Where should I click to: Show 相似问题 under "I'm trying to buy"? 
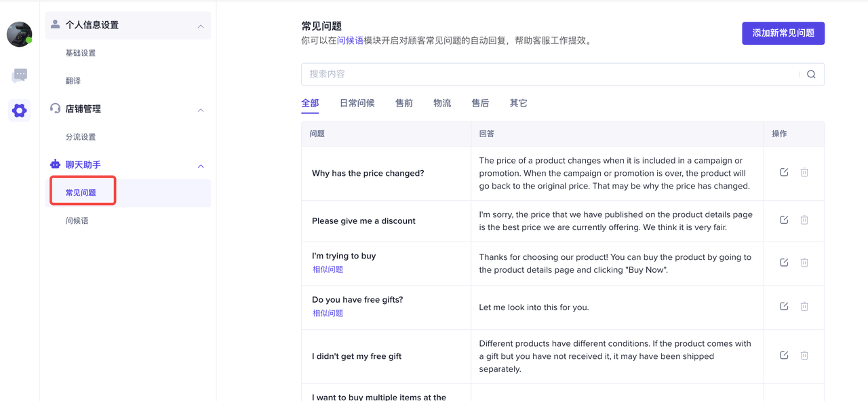328,269
